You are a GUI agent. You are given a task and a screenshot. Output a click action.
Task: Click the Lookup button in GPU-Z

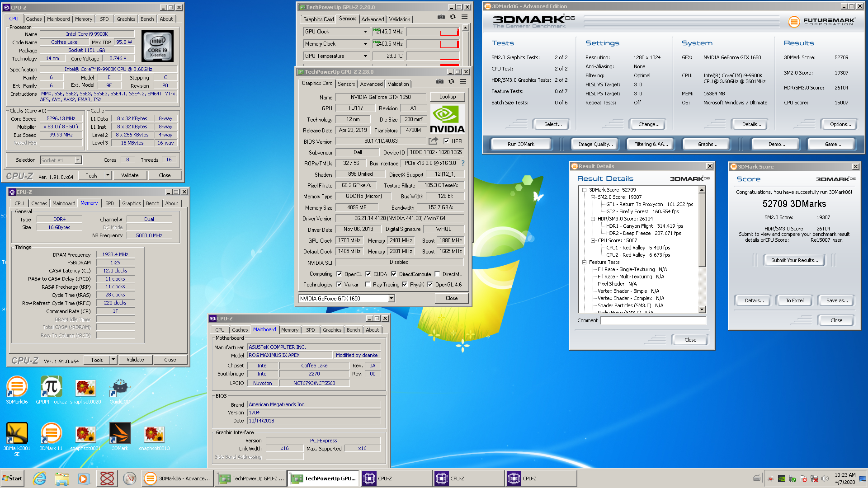coord(447,97)
